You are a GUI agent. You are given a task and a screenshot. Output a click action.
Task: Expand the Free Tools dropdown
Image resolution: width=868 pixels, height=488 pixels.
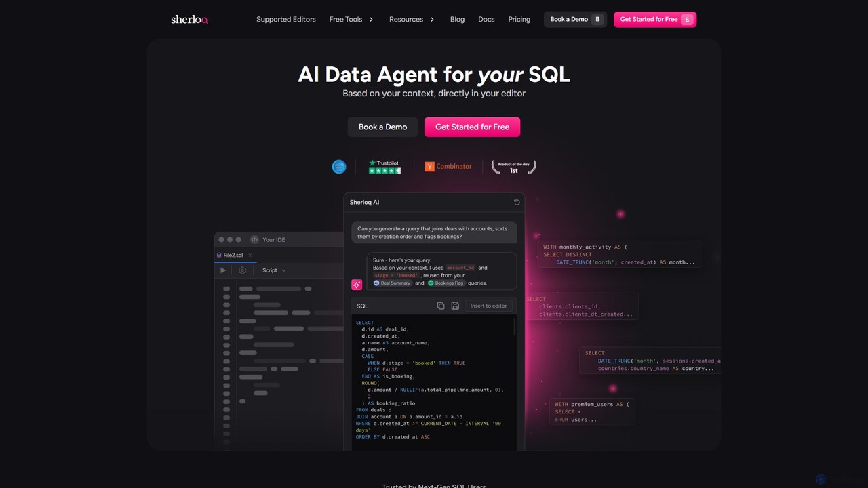click(351, 20)
